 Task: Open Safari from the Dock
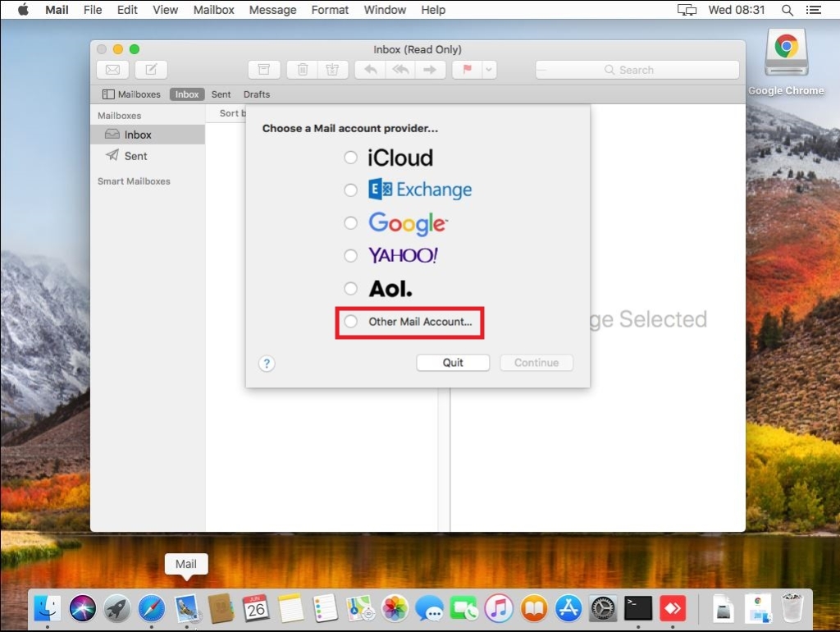pyautogui.click(x=152, y=608)
